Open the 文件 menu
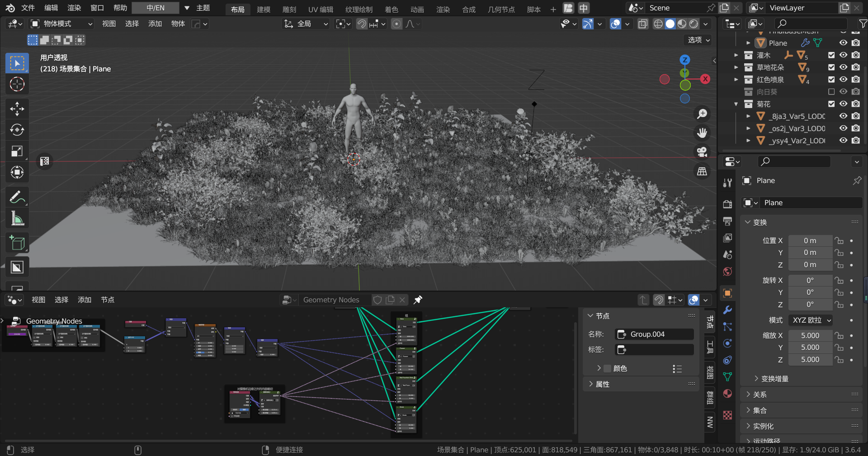 pos(28,8)
